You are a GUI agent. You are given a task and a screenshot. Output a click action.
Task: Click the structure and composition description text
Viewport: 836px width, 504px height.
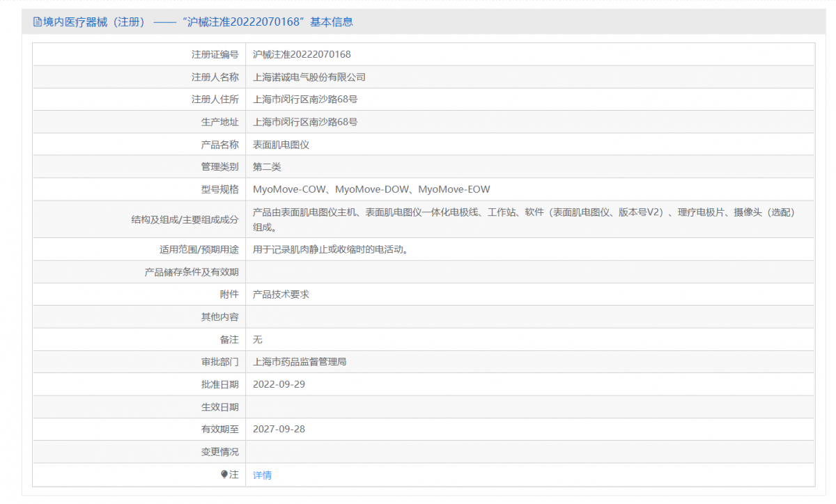point(524,219)
